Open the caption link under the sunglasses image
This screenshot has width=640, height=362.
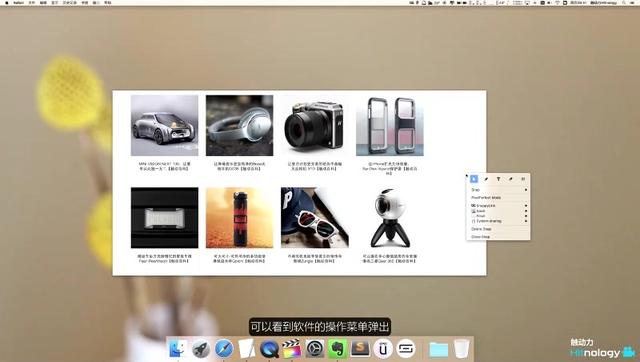click(315, 258)
